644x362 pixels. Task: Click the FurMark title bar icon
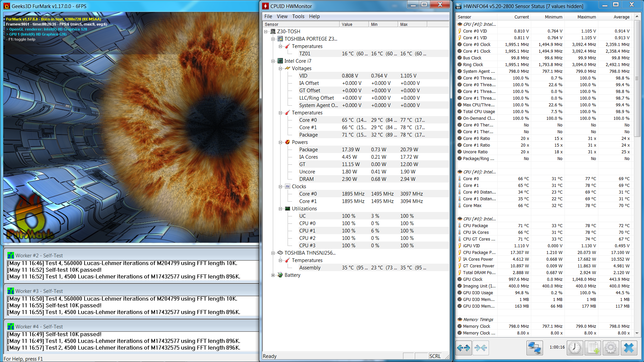[x=7, y=6]
